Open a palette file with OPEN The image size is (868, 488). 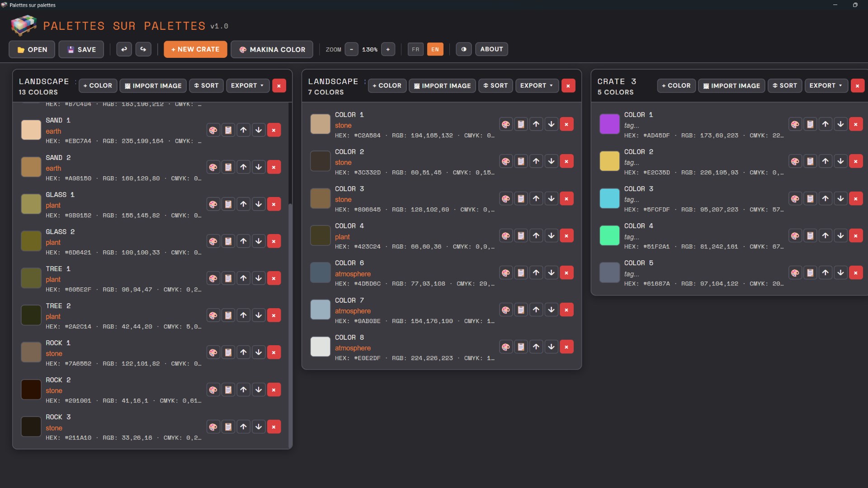[x=32, y=49]
